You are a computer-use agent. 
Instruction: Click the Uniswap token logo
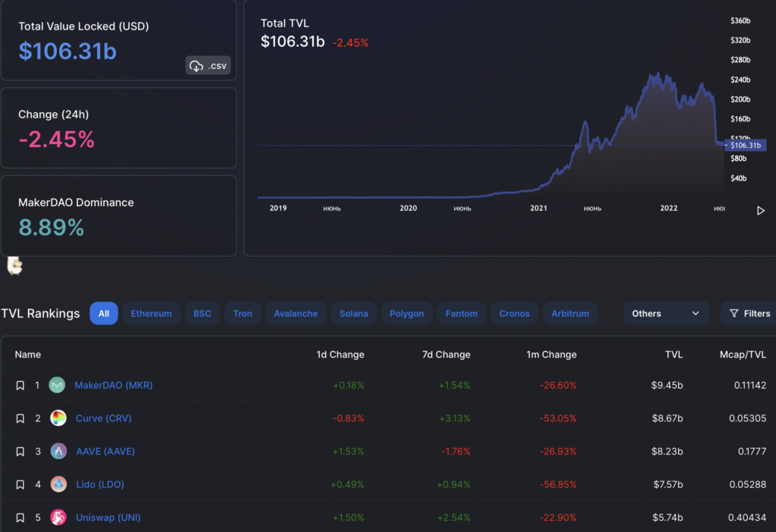[58, 518]
